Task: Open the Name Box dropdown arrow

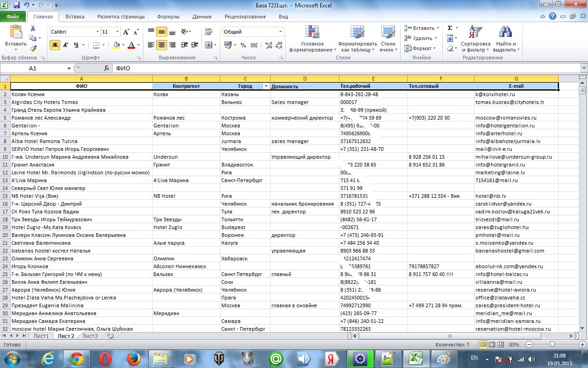Action: [x=69, y=68]
